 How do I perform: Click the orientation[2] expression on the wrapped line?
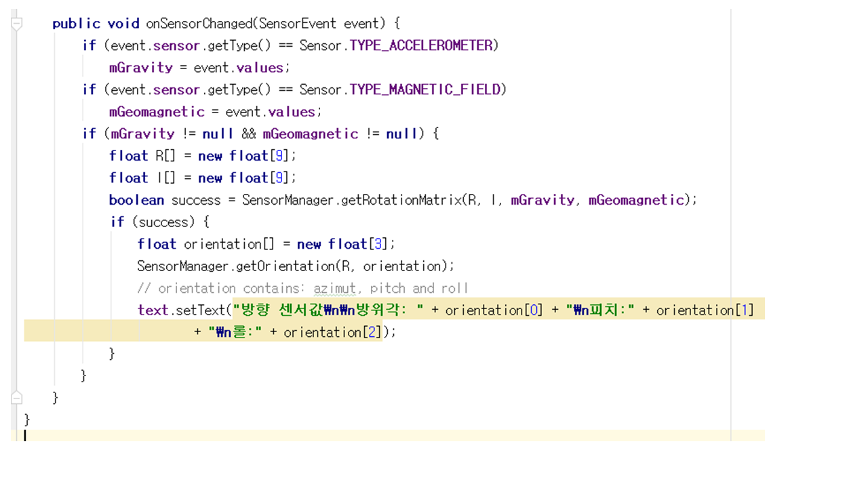pos(332,332)
